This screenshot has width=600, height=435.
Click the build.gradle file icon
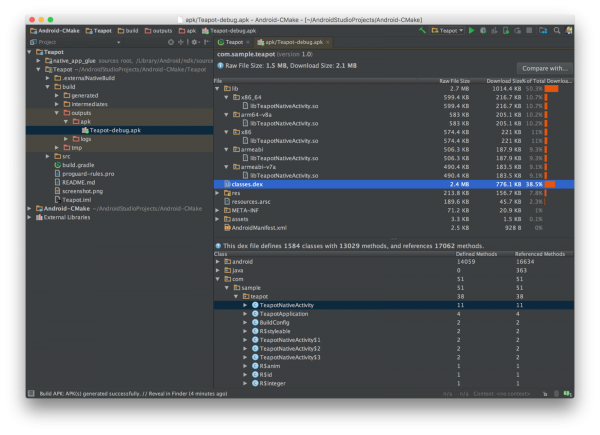pos(56,164)
